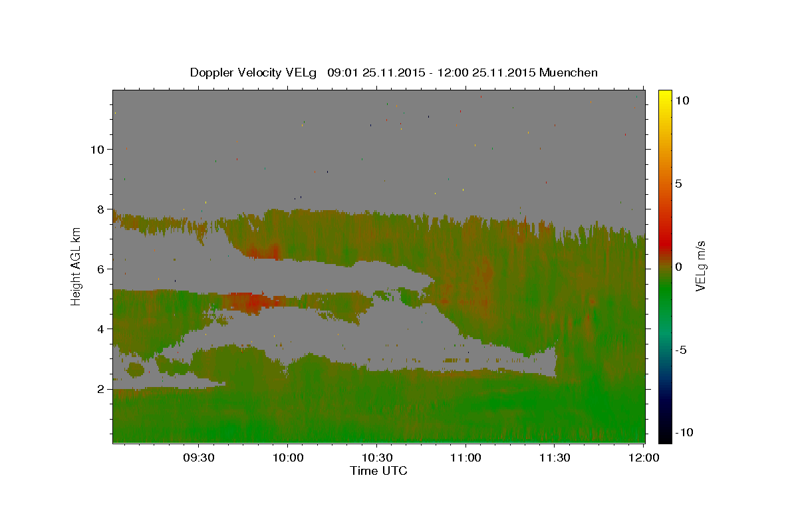The image size is (798, 532).
Task: Click the 'Time UTC' axis label
Action: point(378,471)
